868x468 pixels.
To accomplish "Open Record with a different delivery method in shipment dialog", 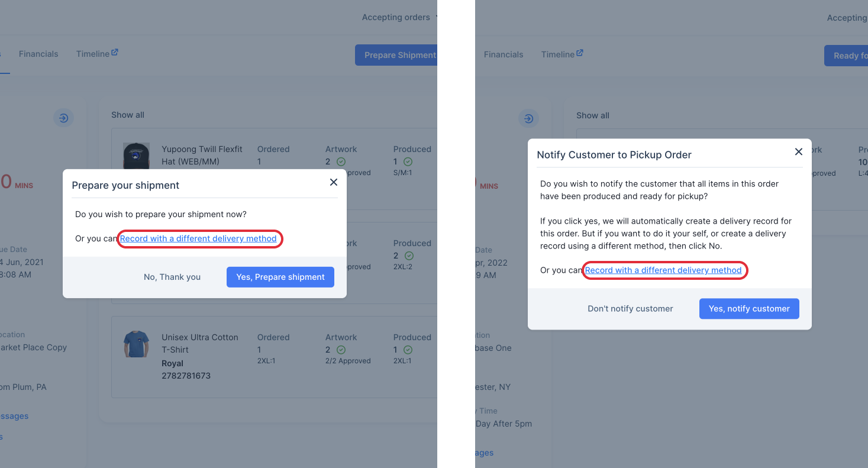I will pos(198,238).
